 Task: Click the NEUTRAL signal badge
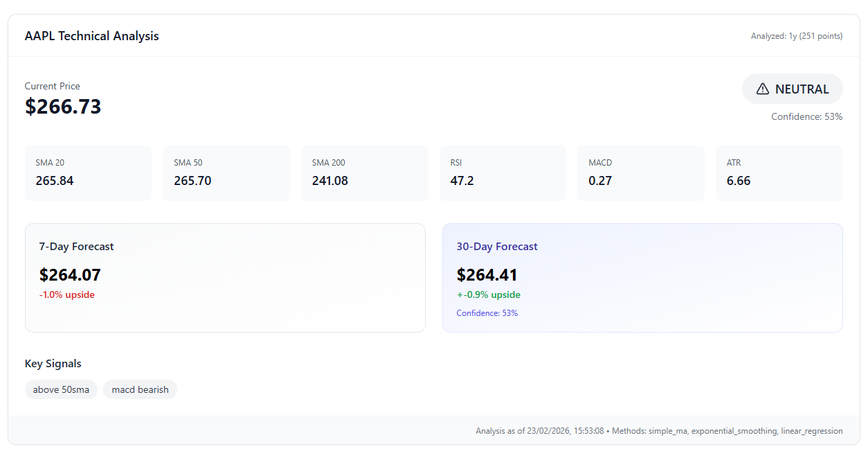[x=793, y=89]
